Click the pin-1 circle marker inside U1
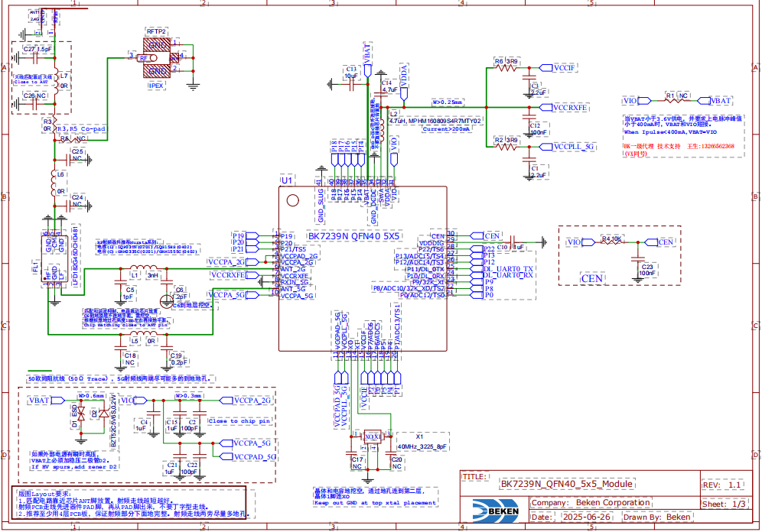The width and height of the screenshot is (762, 532). click(x=292, y=200)
